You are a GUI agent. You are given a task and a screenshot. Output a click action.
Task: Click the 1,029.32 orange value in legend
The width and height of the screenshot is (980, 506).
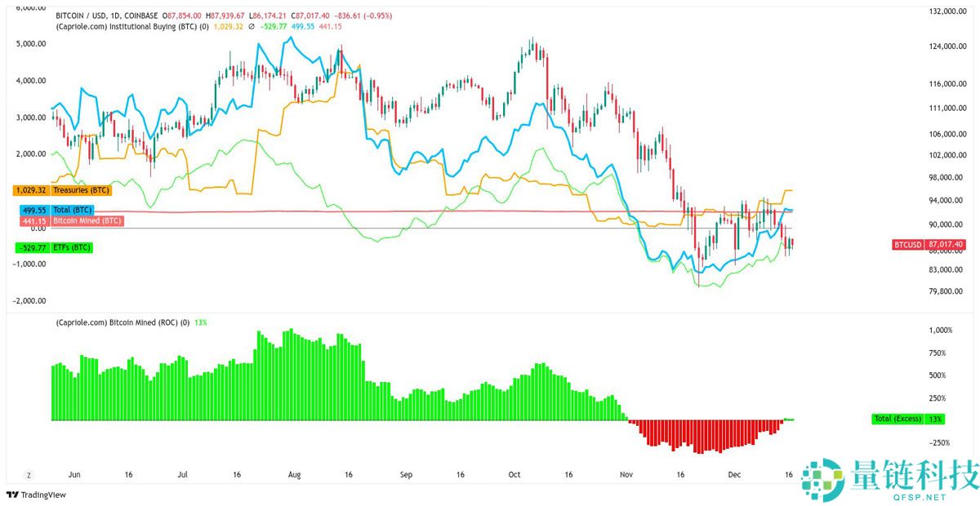[229, 27]
